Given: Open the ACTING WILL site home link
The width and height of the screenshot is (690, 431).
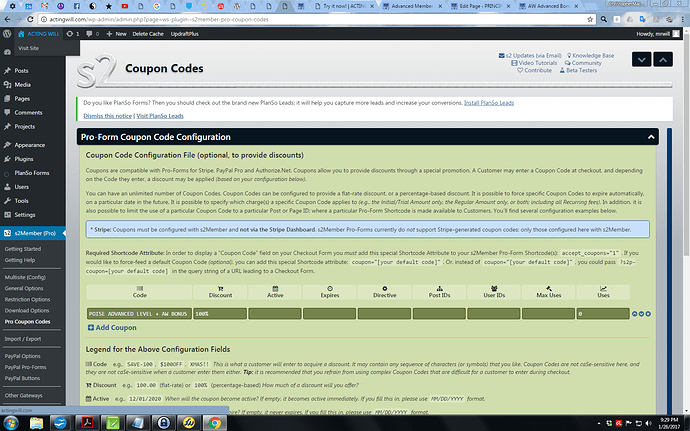Looking at the screenshot, I should point(38,34).
